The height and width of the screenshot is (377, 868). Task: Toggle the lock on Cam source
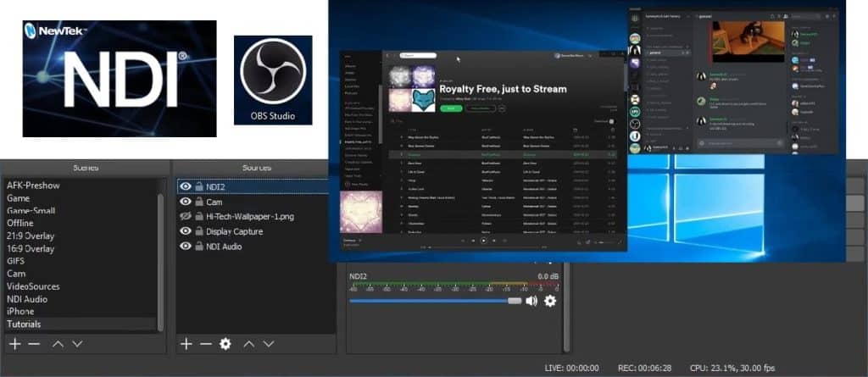[x=198, y=202]
